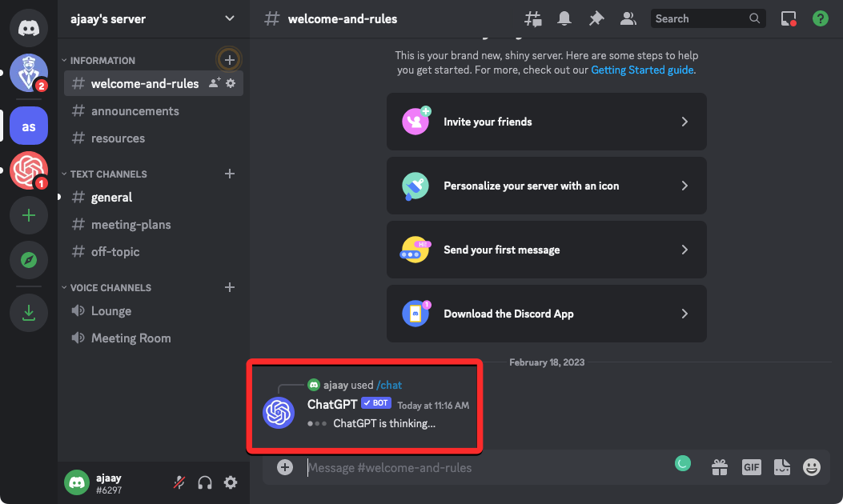This screenshot has height=504, width=843.
Task: Select the 'as' server icon
Action: 29,126
